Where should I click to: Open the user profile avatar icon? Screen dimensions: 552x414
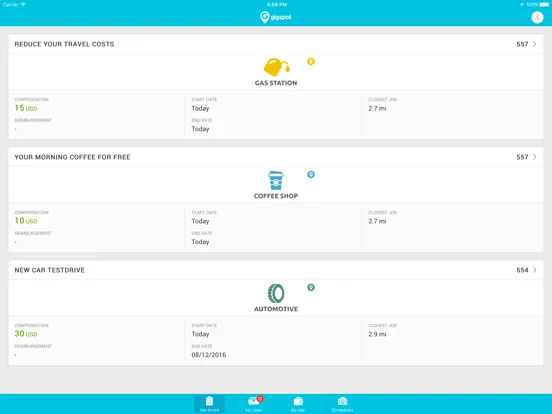(x=537, y=17)
